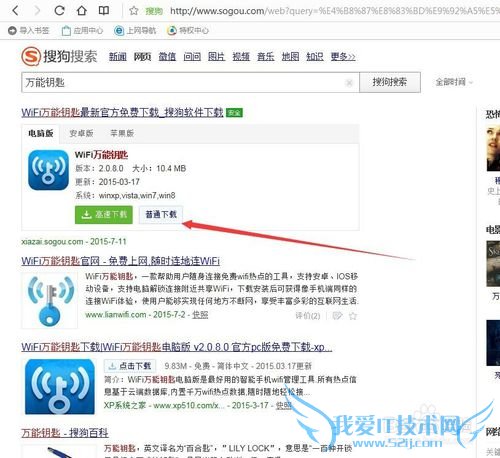The width and height of the screenshot is (500, 458).
Task: Switch to 地图 search category
Action: tap(290, 57)
